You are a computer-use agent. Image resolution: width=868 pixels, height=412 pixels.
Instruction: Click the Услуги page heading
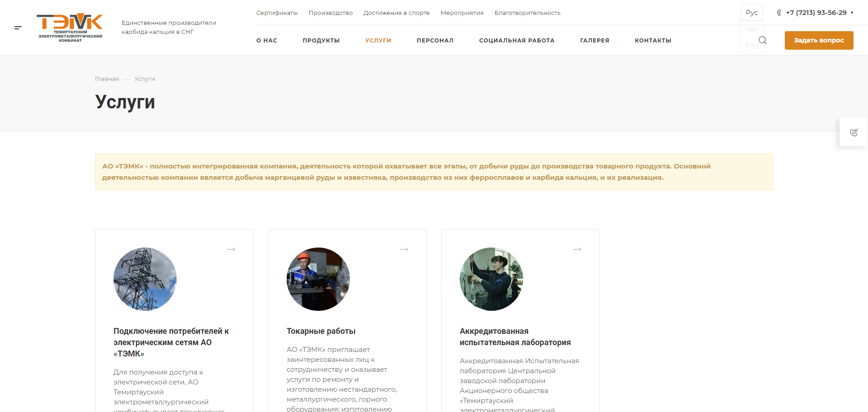[x=125, y=102]
